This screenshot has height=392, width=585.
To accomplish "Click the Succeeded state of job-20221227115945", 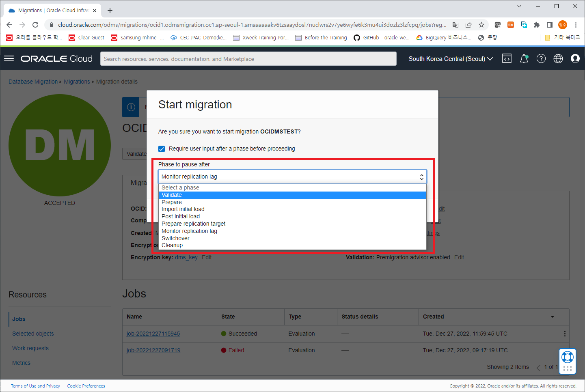I will (x=239, y=334).
